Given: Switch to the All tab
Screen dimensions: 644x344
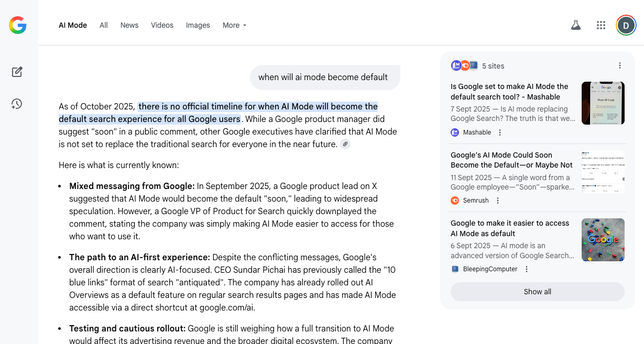Looking at the screenshot, I should (x=104, y=25).
